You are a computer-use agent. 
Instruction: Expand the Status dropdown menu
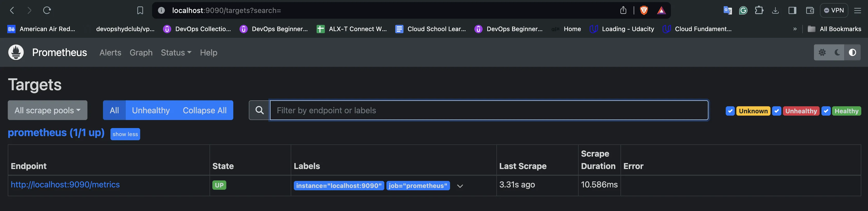tap(176, 53)
